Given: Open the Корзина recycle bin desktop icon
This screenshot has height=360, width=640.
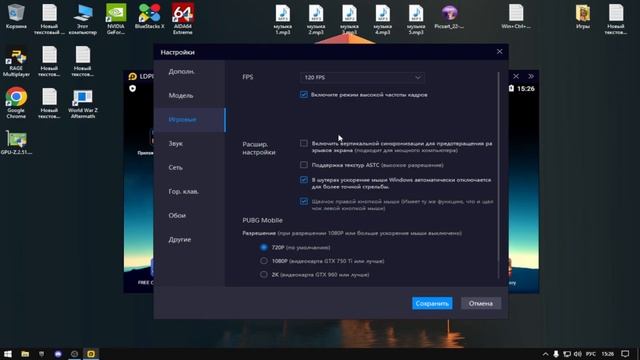Looking at the screenshot, I should coord(16,16).
